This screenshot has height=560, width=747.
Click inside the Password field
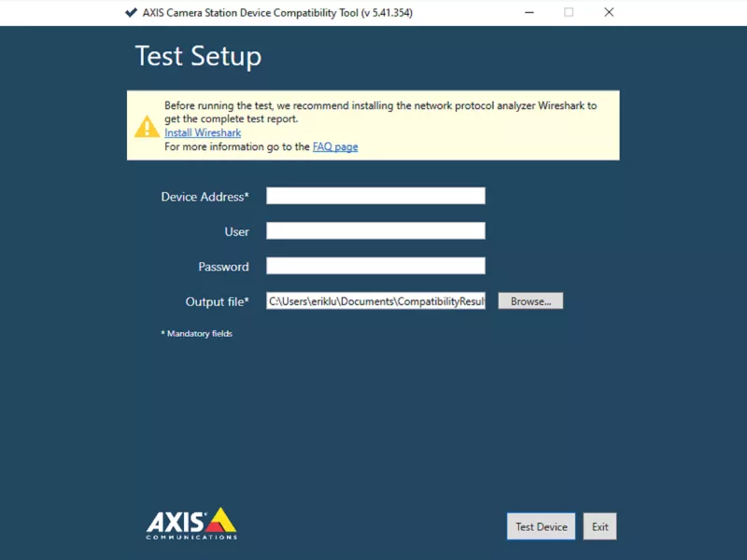coord(373,265)
